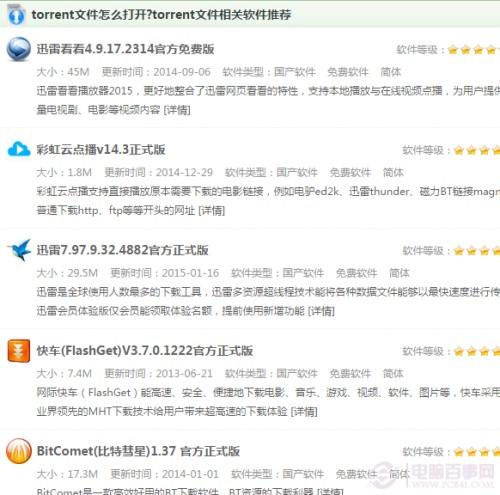The image size is (500, 495).
Task: Click the BitComet orange round icon
Action: (x=19, y=451)
